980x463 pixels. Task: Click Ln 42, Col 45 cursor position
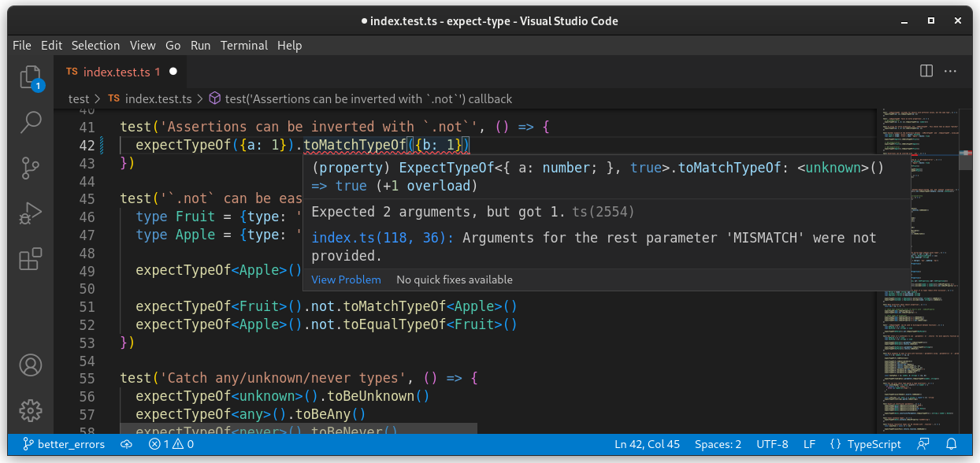648,444
